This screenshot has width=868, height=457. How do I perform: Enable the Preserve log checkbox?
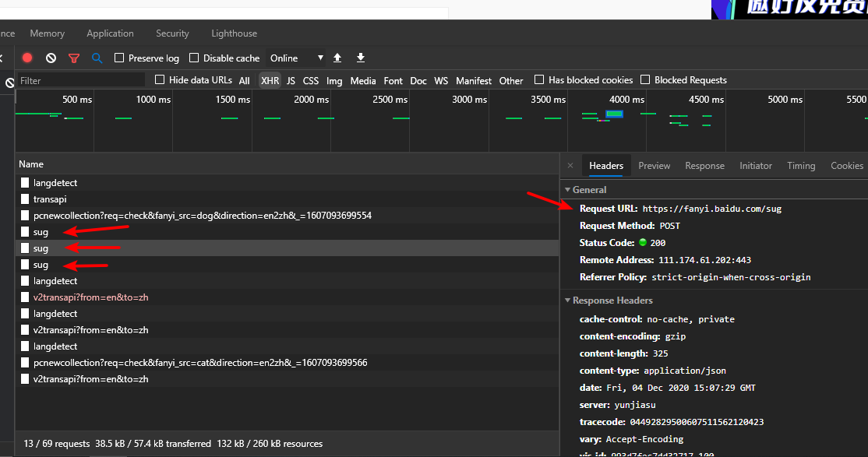[x=119, y=58]
